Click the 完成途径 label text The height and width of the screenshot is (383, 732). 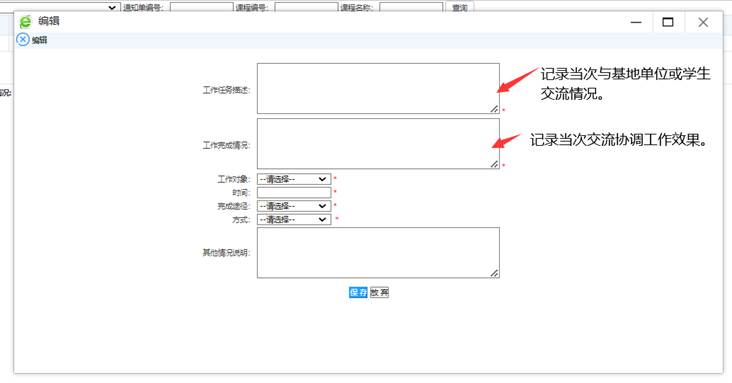coord(234,206)
